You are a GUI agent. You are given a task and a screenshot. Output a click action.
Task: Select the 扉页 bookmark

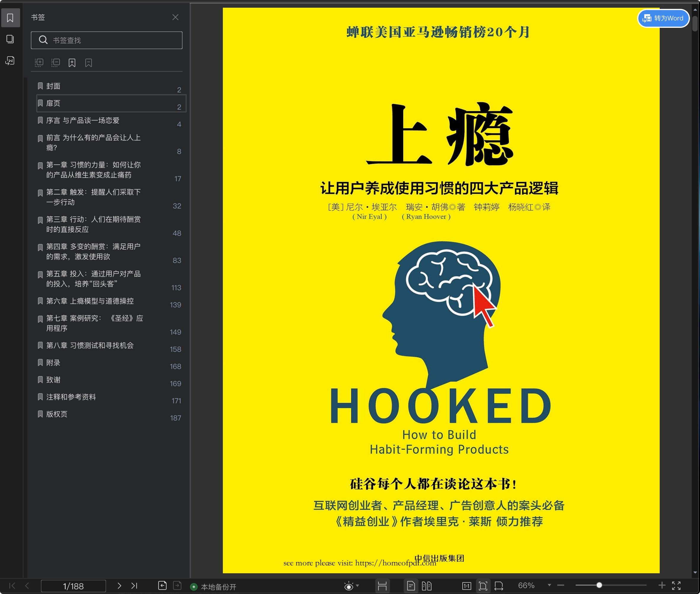pyautogui.click(x=111, y=103)
